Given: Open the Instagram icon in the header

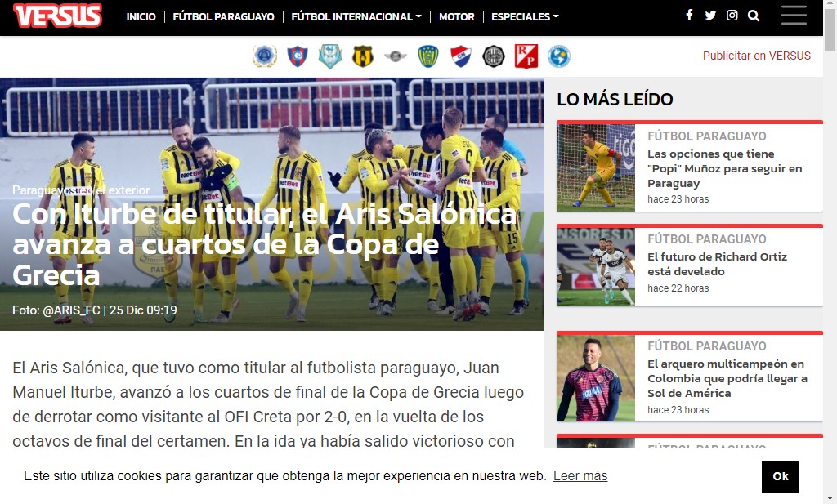Looking at the screenshot, I should pyautogui.click(x=732, y=15).
